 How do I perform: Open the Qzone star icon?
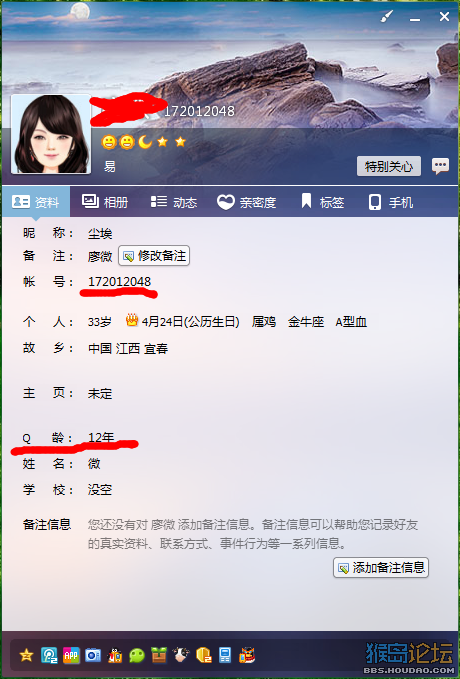pos(26,655)
